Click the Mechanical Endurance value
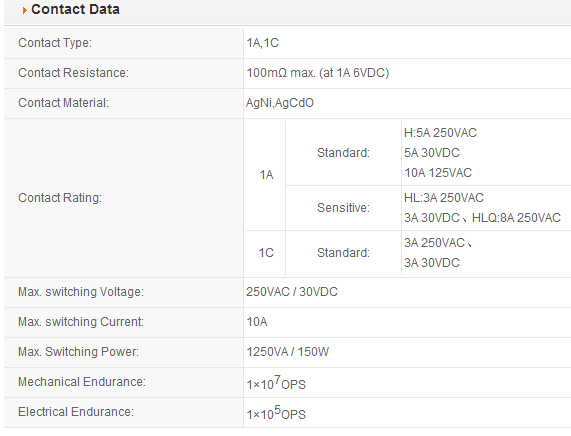 coord(276,383)
